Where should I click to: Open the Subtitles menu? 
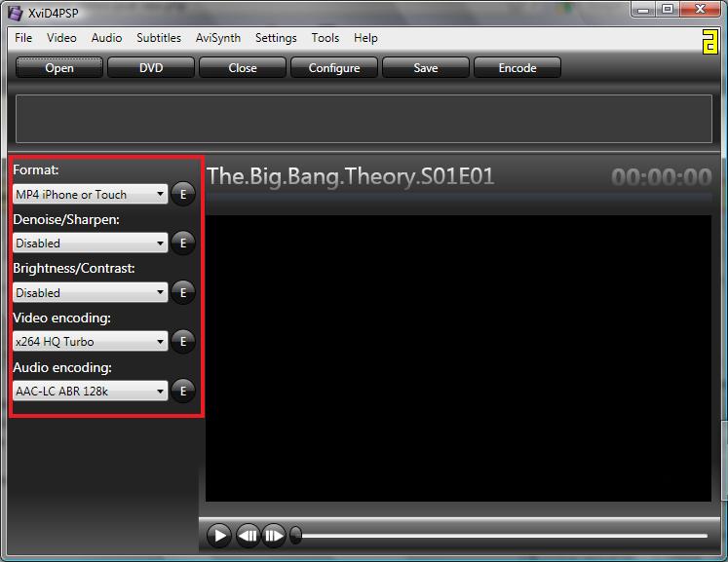[x=159, y=38]
